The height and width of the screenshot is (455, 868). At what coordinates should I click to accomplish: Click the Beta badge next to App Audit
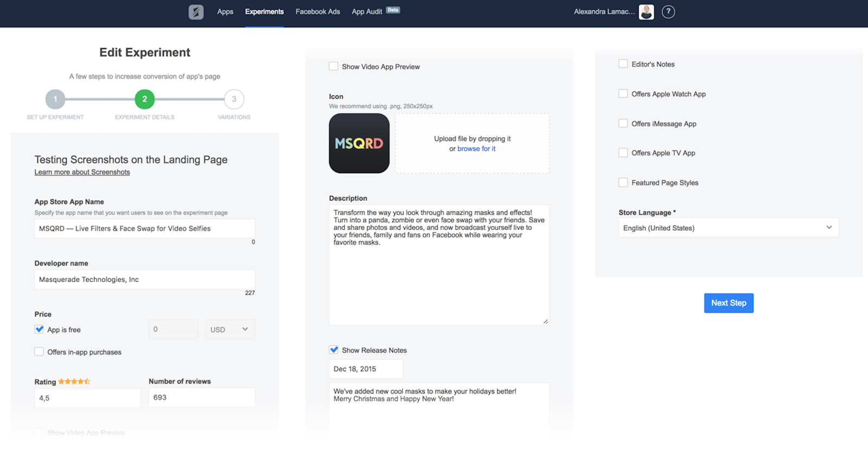coord(393,10)
